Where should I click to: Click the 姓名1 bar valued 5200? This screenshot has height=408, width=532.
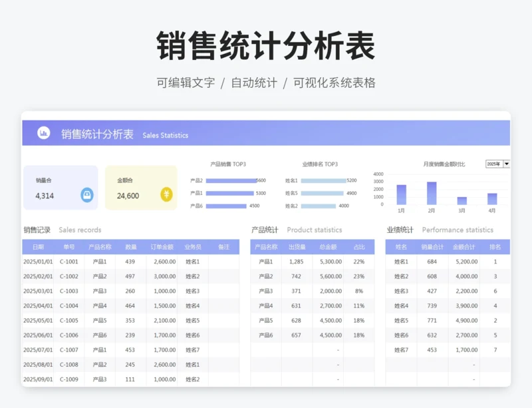[324, 181]
